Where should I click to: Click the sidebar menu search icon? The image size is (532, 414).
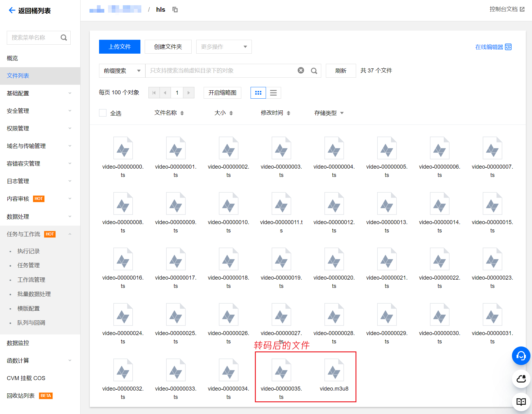click(x=64, y=38)
